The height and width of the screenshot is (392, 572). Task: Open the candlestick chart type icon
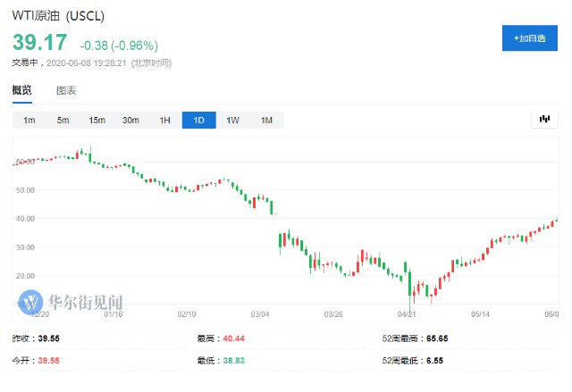pyautogui.click(x=544, y=119)
